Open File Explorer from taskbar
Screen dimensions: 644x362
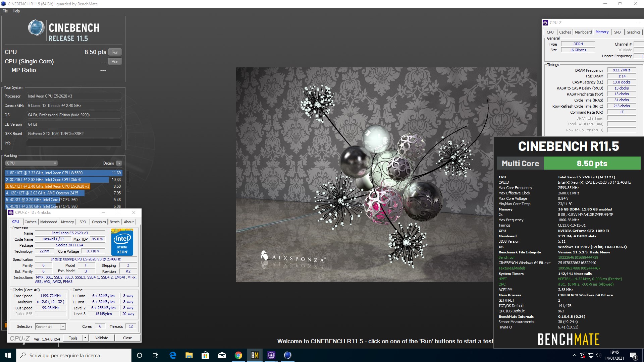tap(189, 355)
